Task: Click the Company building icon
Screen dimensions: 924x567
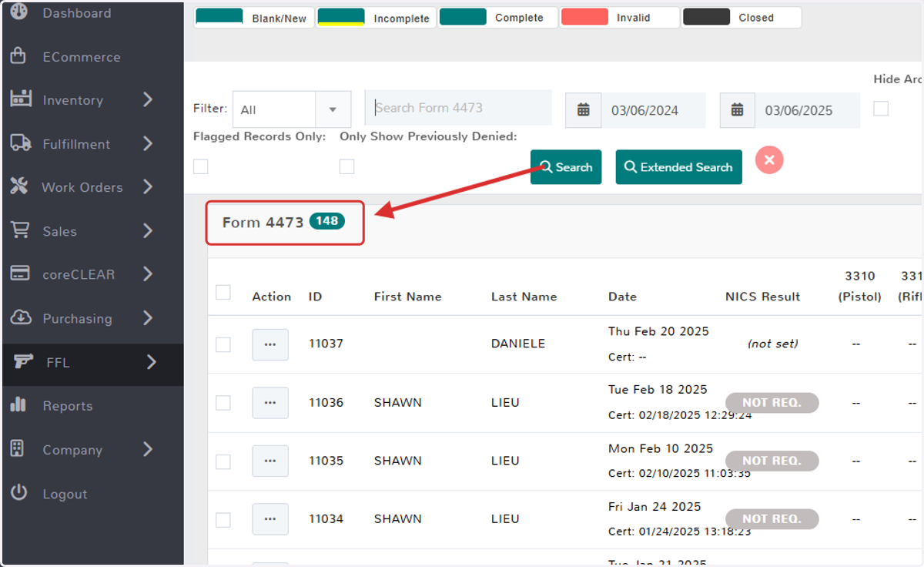Action: click(18, 448)
